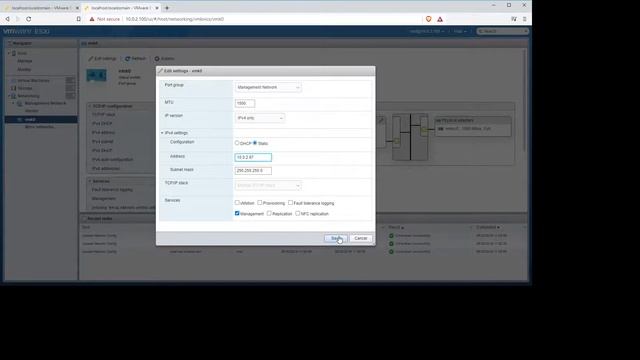This screenshot has width=640, height=360.
Task: Close the first browser tab
Action: coord(77,8)
